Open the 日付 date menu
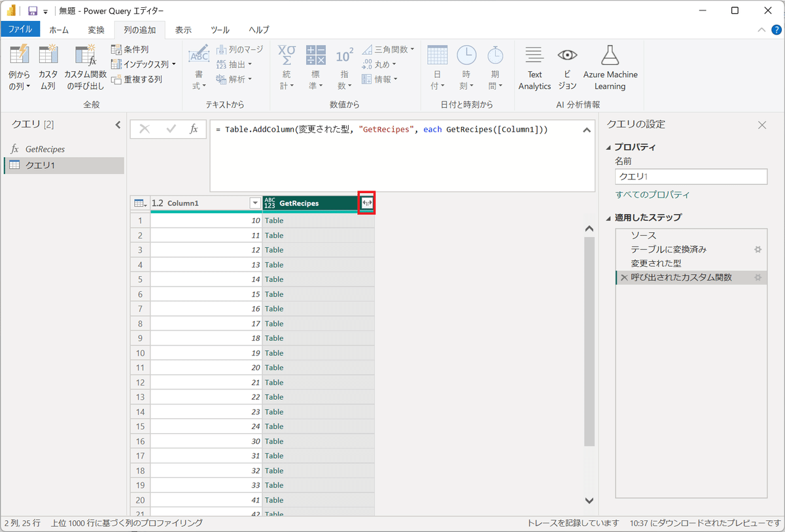This screenshot has width=785, height=532. (437, 67)
